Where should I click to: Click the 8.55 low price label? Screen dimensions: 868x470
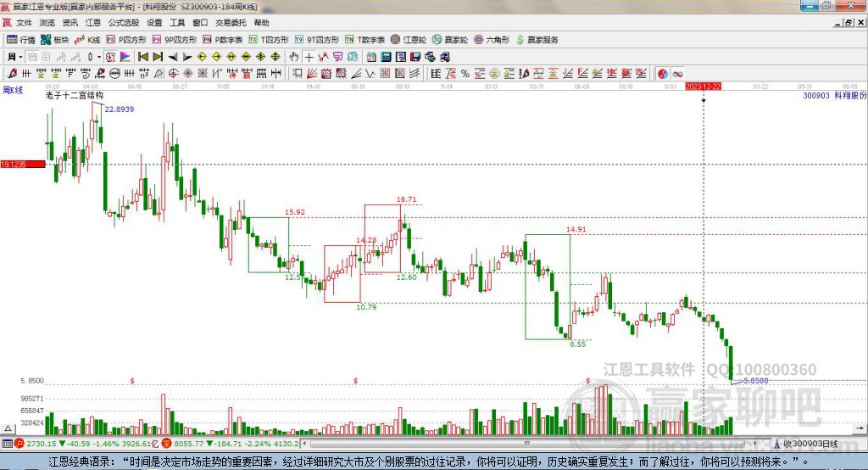pos(577,344)
